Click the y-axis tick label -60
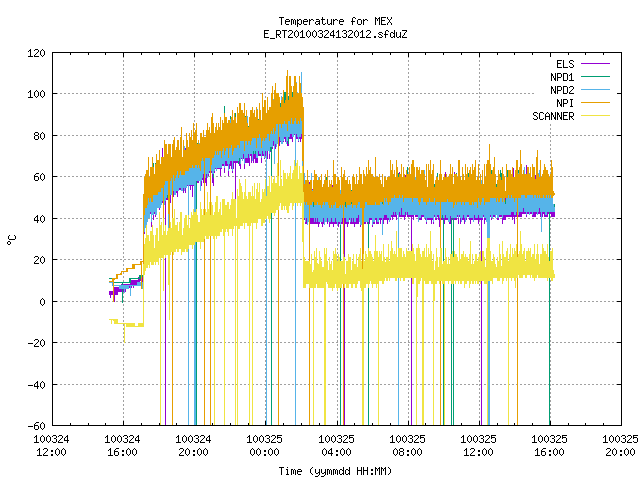The image size is (640, 480). (x=36, y=426)
